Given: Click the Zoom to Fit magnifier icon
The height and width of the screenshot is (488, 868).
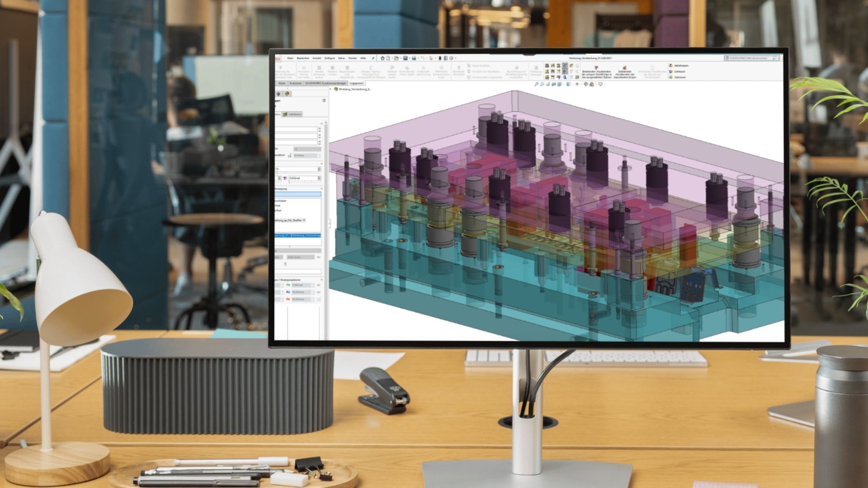Looking at the screenshot, I should point(537,84).
